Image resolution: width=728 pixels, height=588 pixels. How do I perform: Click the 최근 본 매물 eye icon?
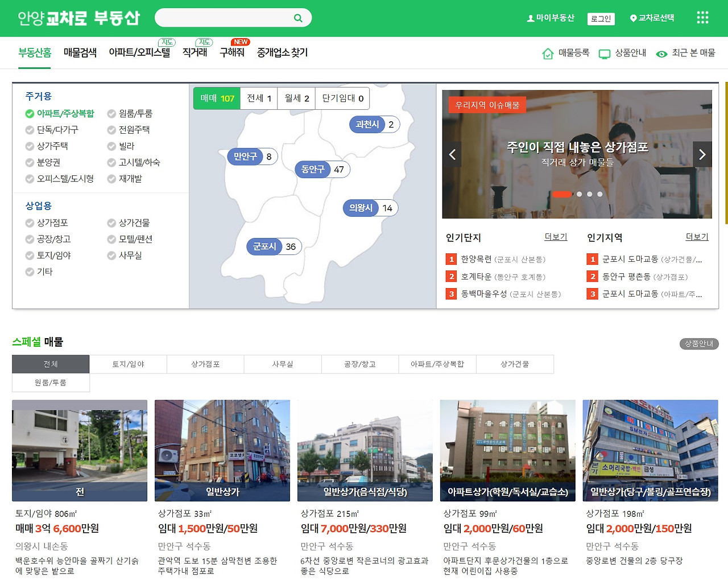[x=661, y=54]
